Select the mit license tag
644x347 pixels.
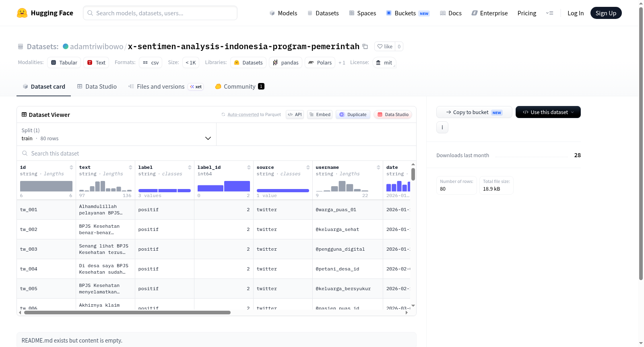(x=384, y=62)
